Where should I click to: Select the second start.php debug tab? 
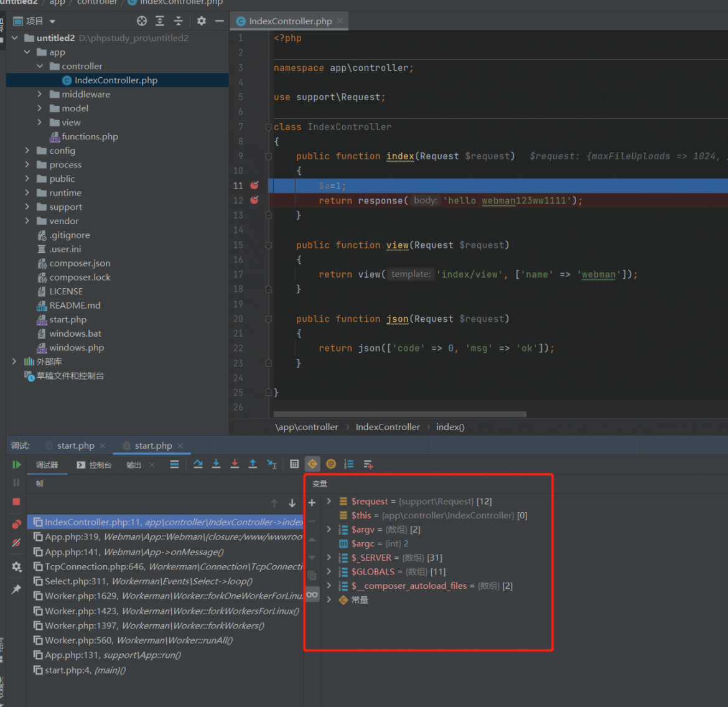pyautogui.click(x=152, y=446)
